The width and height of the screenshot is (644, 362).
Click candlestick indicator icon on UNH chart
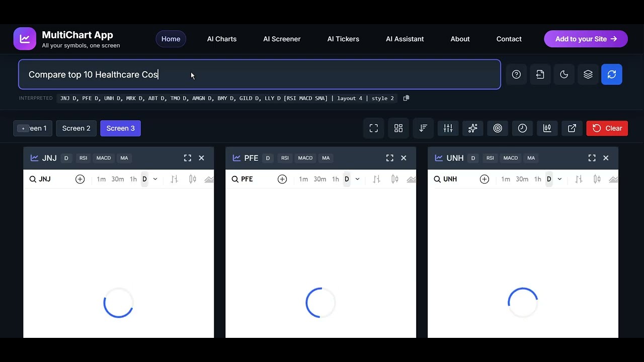597,179
